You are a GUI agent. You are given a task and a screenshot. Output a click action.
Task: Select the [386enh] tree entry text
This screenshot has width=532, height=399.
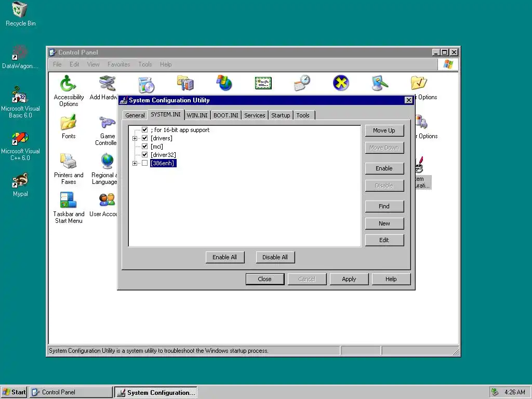[163, 163]
